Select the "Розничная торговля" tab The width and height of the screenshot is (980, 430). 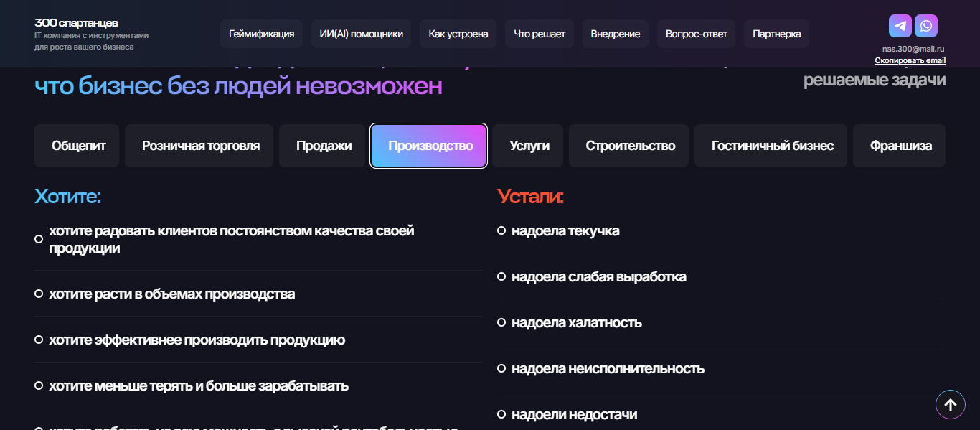coord(201,146)
